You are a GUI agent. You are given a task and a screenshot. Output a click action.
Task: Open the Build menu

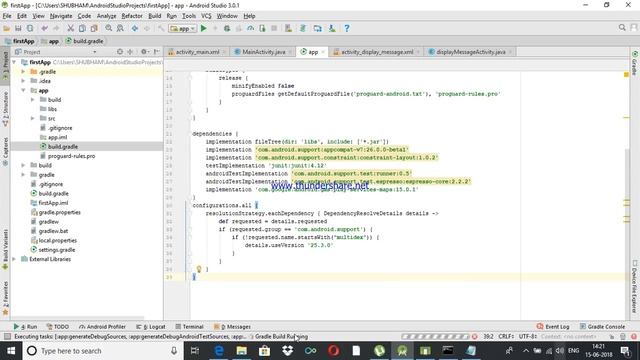(154, 16)
